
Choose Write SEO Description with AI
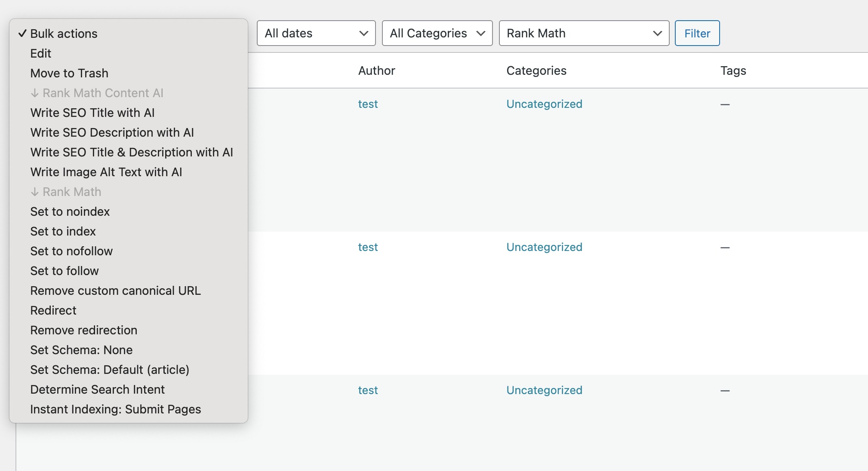pyautogui.click(x=112, y=132)
